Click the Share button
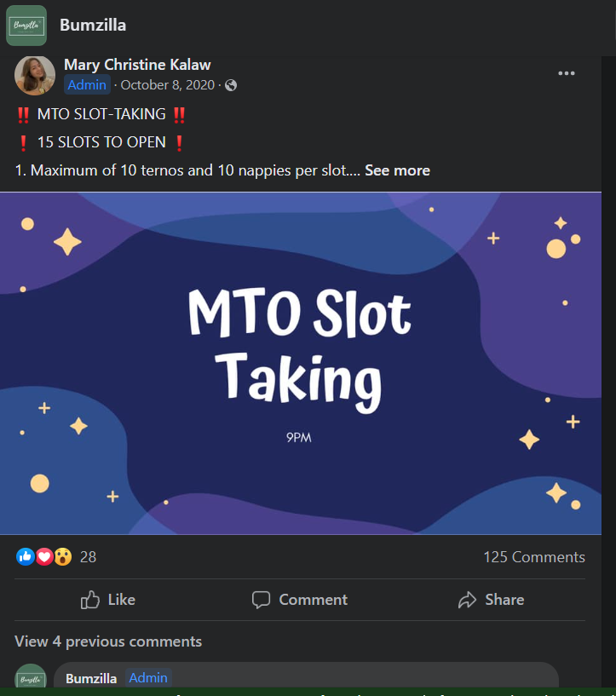This screenshot has height=696, width=616. pyautogui.click(x=491, y=600)
